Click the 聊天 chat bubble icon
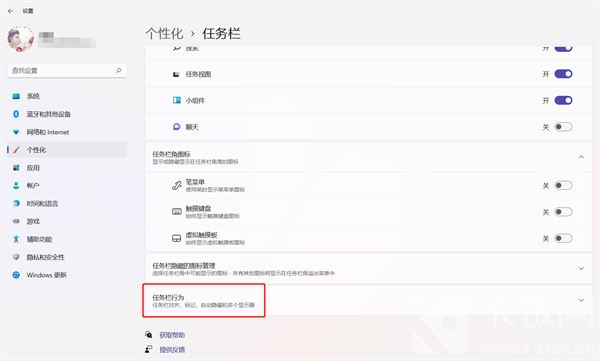600x361 pixels. 176,127
